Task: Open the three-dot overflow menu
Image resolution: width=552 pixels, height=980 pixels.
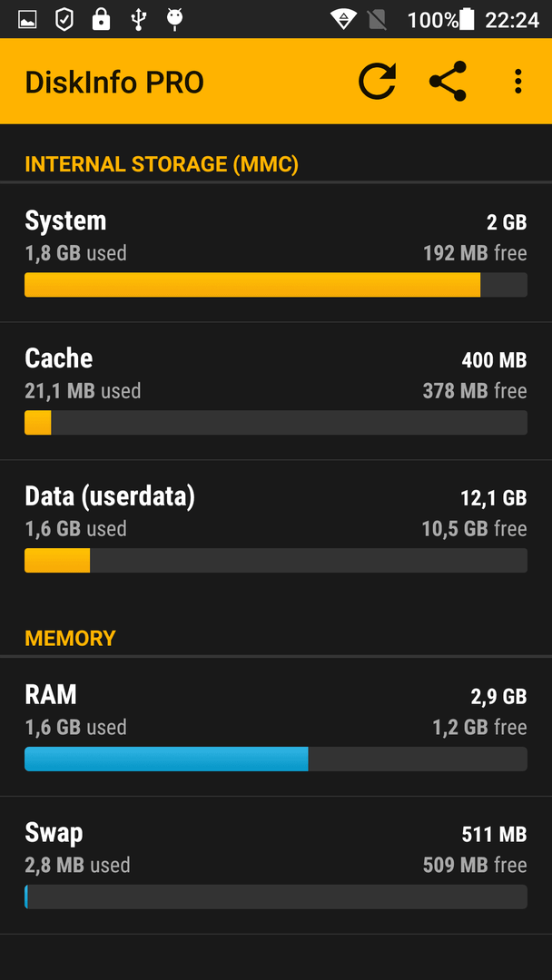Action: pos(517,82)
